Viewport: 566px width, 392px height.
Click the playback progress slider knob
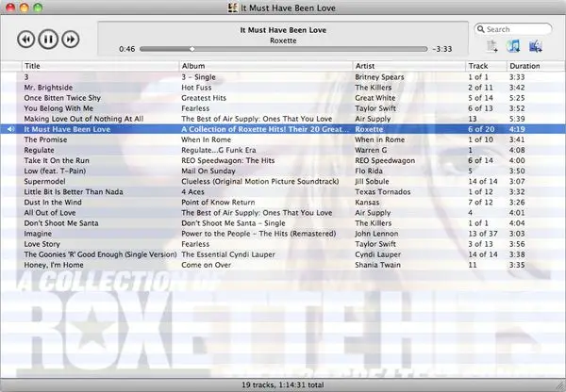192,49
